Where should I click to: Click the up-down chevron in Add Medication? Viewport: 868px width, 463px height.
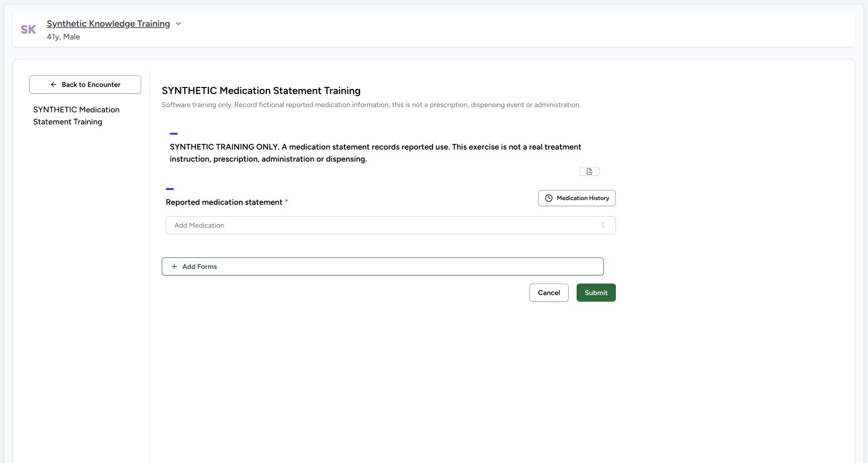603,225
